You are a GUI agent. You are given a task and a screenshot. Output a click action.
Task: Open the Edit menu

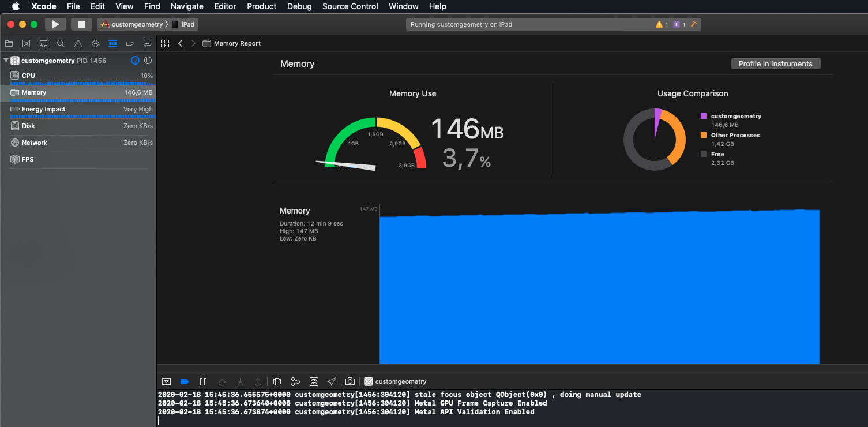(x=97, y=6)
